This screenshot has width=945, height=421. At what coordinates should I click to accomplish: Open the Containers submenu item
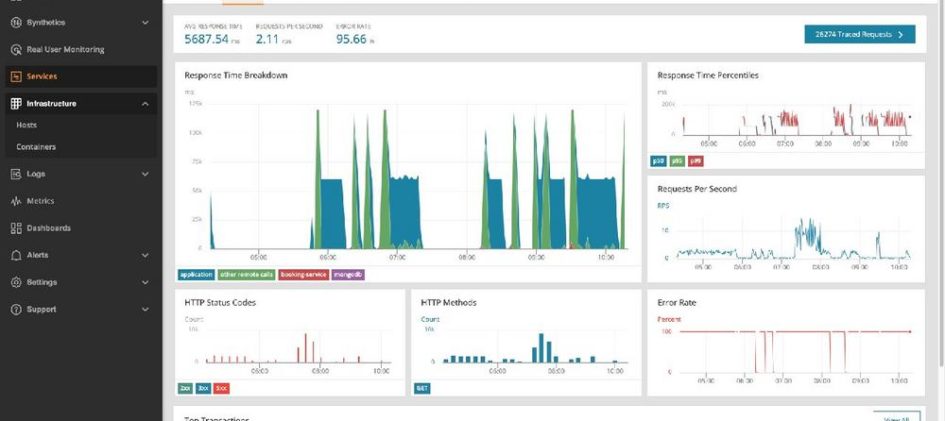[36, 147]
